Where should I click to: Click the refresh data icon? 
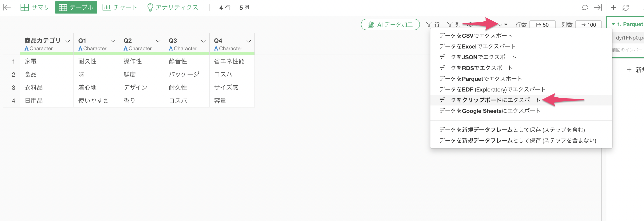coord(625,8)
